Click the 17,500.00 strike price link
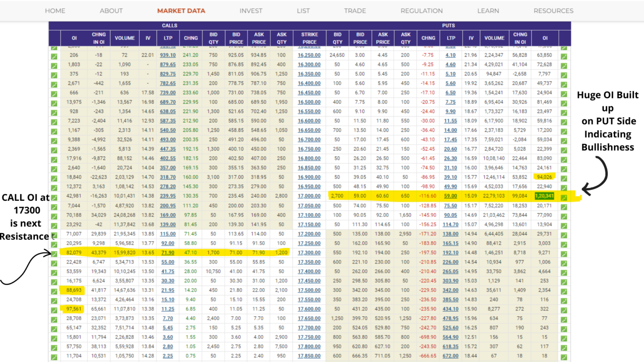 click(x=309, y=290)
